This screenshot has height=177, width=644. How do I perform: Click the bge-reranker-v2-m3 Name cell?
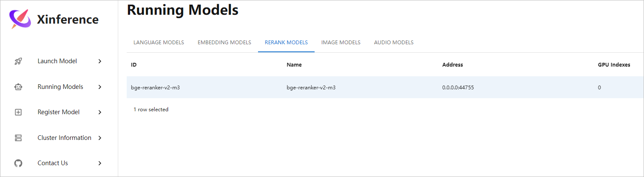[x=311, y=88]
